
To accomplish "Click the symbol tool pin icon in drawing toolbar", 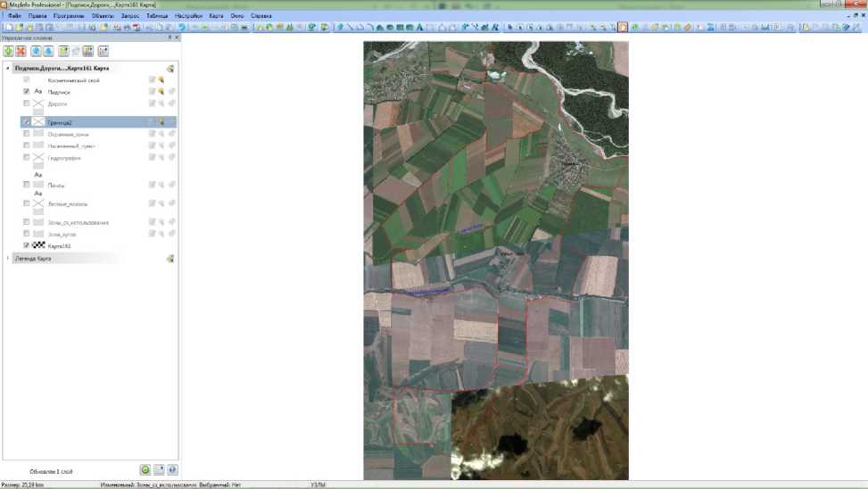I will (x=341, y=27).
